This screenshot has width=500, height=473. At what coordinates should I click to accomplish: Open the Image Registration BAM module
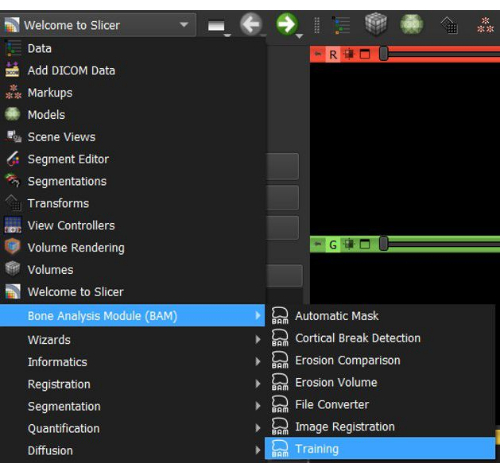[380, 427]
